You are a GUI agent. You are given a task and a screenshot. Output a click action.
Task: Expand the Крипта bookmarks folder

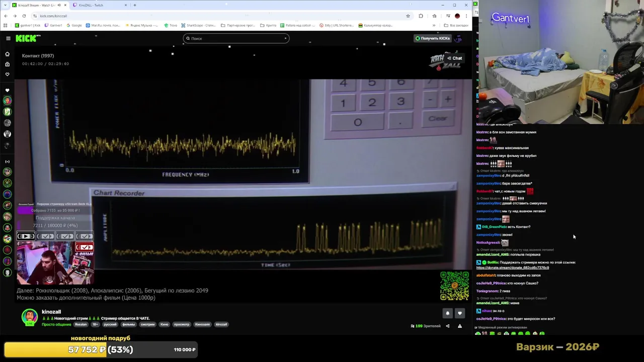[268, 25]
